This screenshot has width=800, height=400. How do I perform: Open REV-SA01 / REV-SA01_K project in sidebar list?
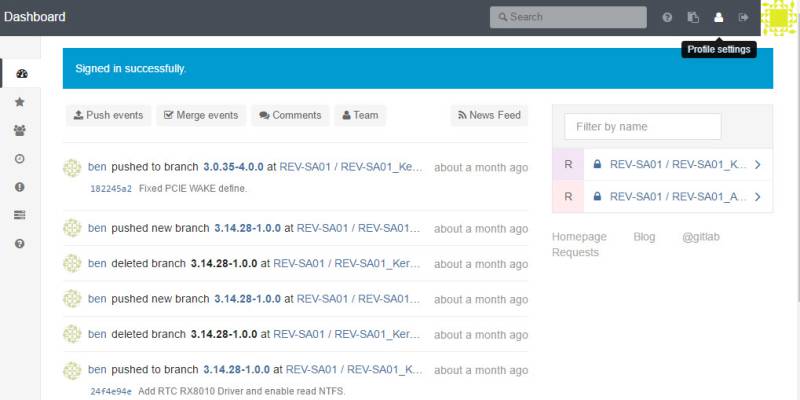(678, 164)
